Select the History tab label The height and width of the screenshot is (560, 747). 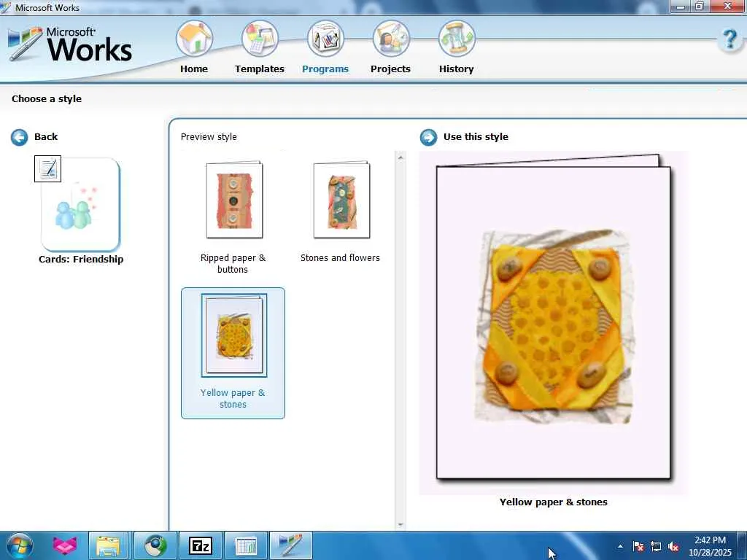click(x=457, y=69)
